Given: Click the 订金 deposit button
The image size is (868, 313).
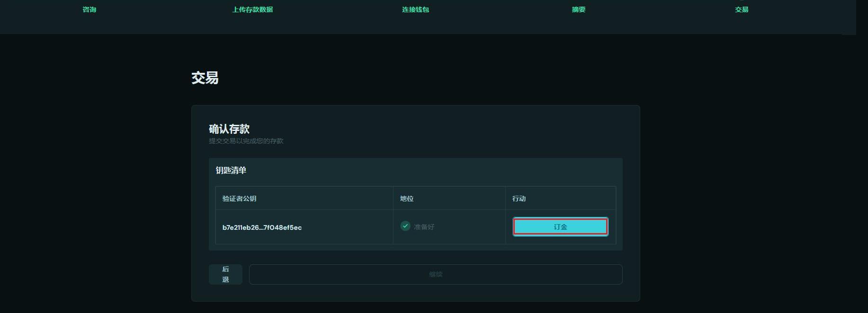Looking at the screenshot, I should click(560, 227).
